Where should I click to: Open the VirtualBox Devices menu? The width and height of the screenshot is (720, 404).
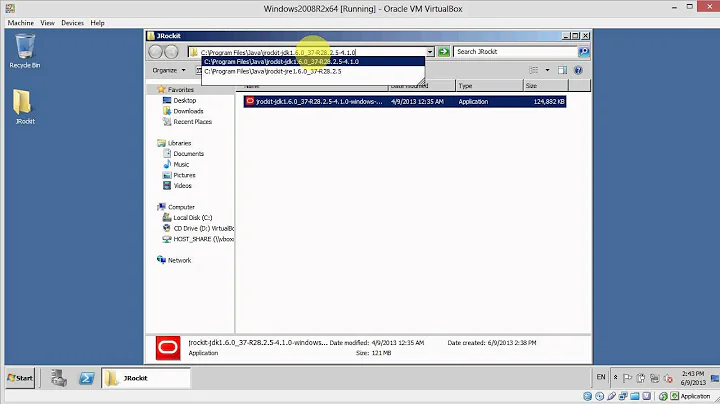[73, 22]
